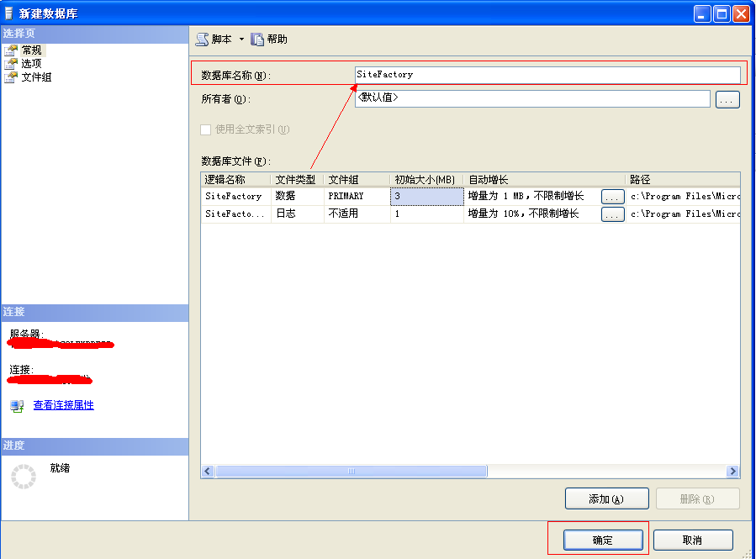Click the horizontal scrollbar right arrow
This screenshot has height=559, width=756.
732,472
